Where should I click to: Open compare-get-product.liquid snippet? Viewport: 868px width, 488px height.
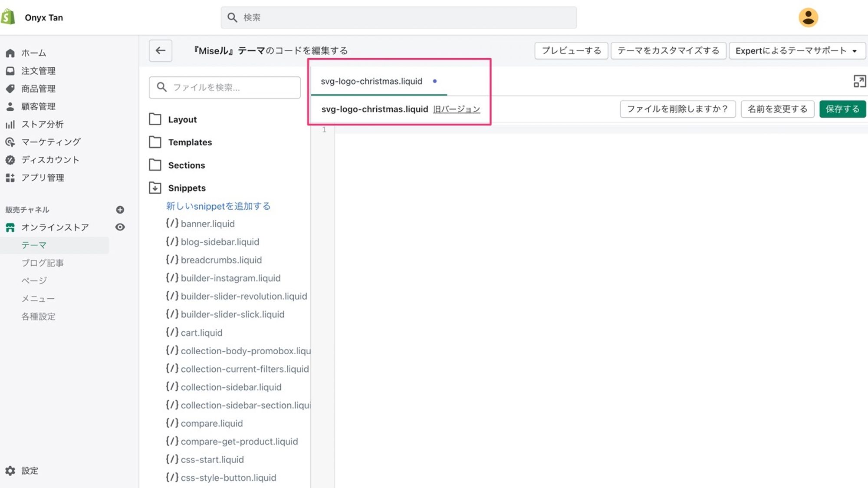coord(232,441)
